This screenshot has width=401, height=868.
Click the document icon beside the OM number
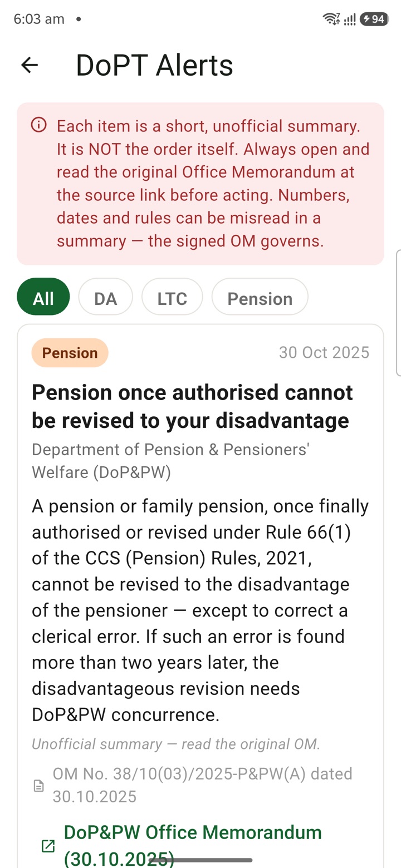pos(39,786)
